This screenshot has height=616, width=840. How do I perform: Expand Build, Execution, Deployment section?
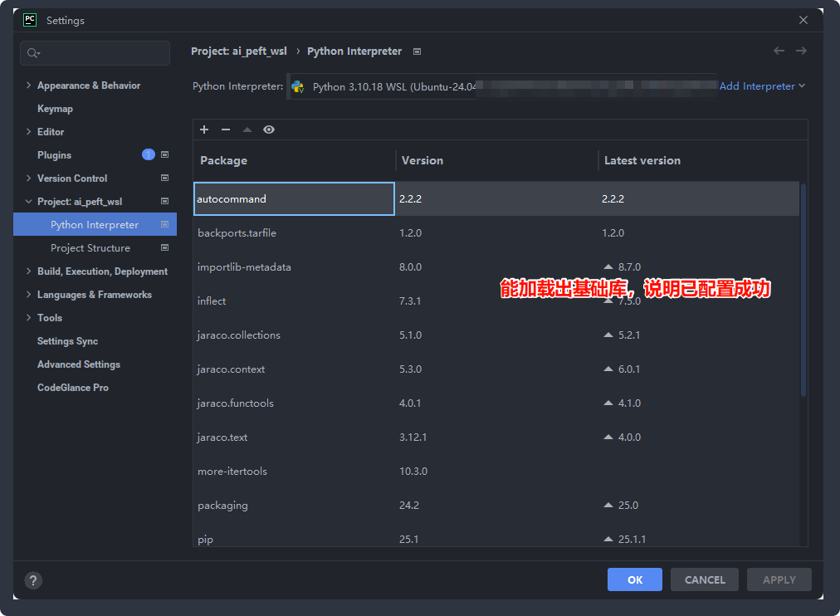(x=28, y=271)
